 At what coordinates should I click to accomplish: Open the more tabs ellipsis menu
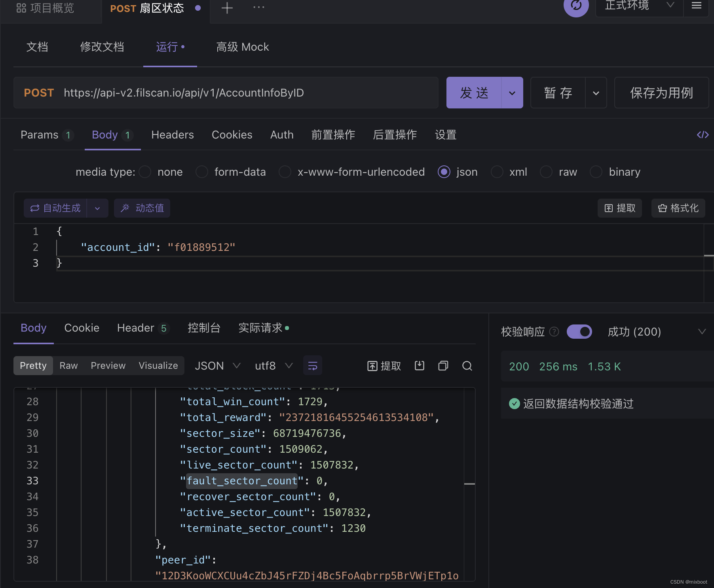(258, 7)
